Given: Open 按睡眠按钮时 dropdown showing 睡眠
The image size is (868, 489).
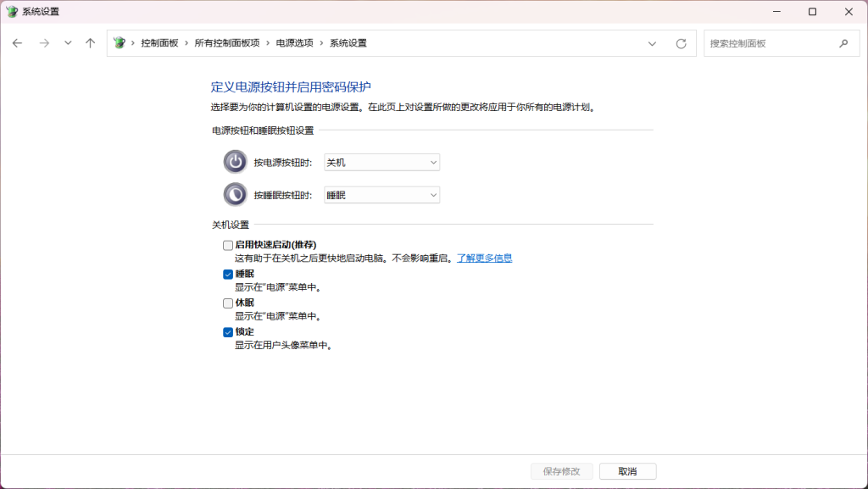Looking at the screenshot, I should click(381, 195).
